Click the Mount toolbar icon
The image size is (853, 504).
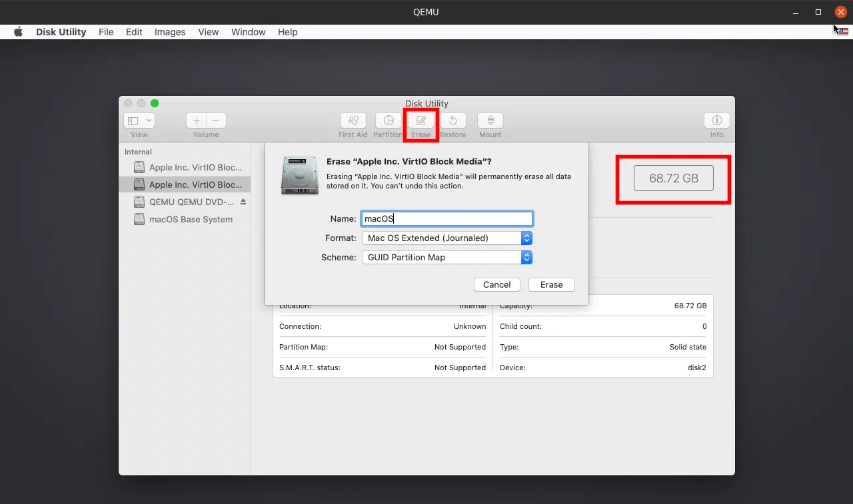point(490,121)
